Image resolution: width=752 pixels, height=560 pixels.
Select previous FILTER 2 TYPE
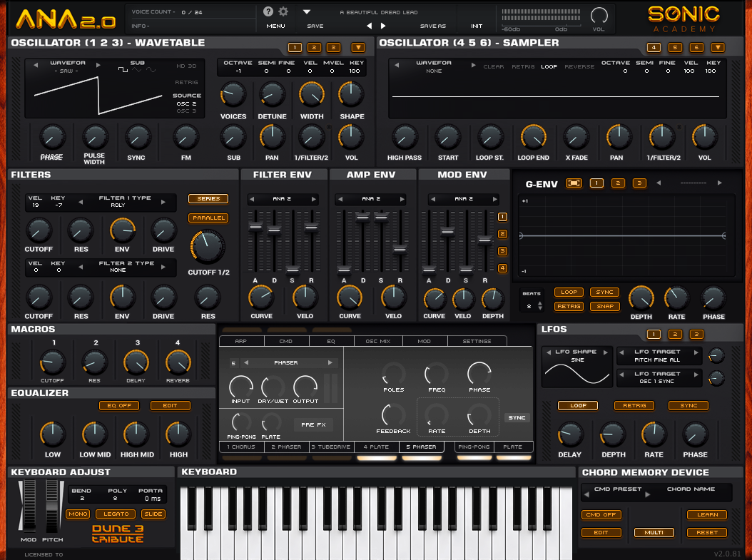(81, 267)
